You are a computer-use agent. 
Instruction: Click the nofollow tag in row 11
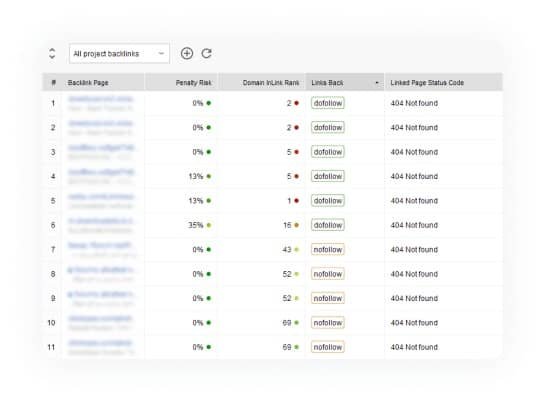pos(328,347)
